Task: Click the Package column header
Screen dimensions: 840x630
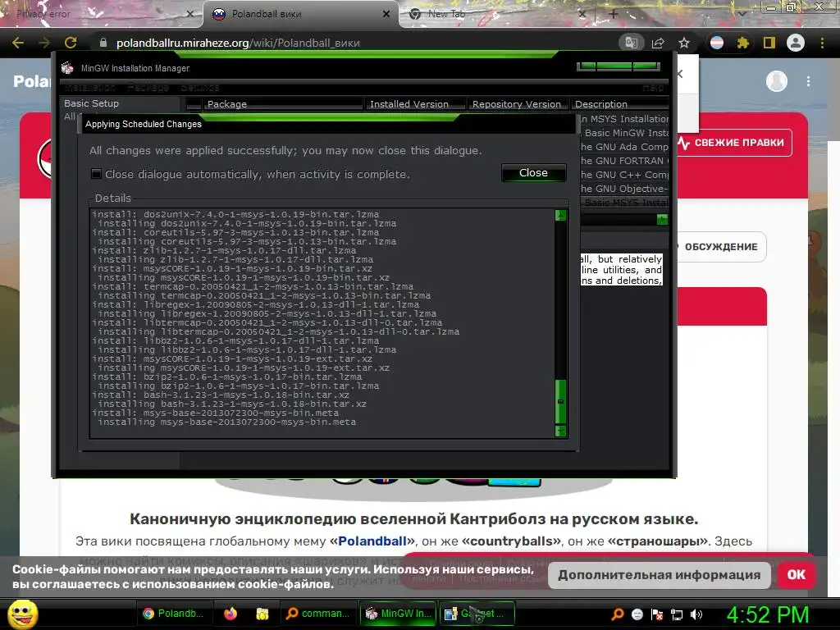Action: click(x=282, y=104)
